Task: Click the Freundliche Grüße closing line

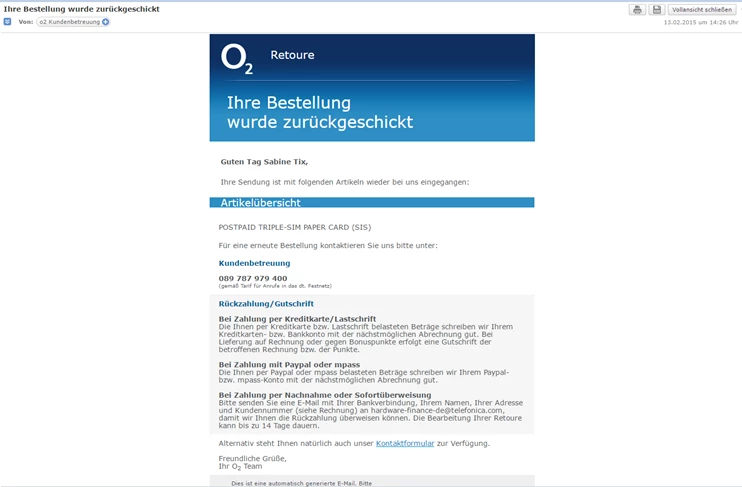Action: tap(253, 459)
